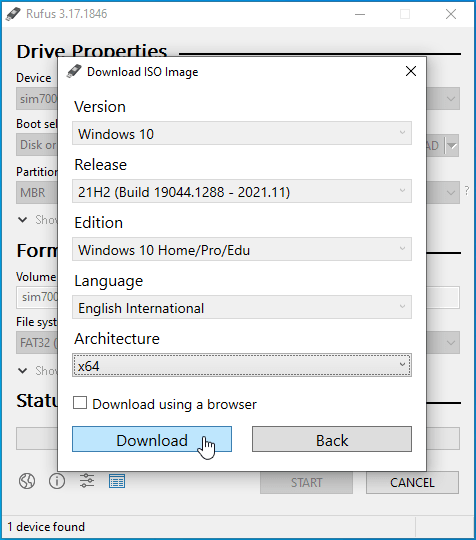This screenshot has width=476, height=540.
Task: Open the About info icon
Action: coord(57,481)
